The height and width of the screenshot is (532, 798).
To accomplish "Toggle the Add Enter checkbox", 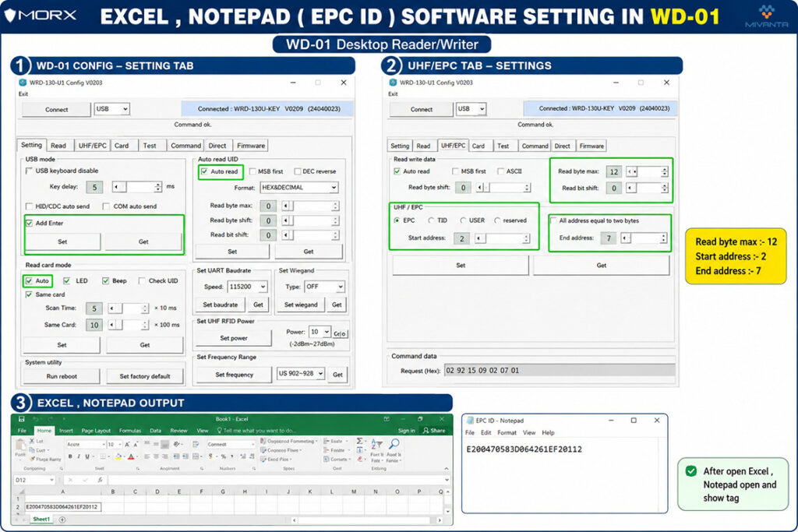I will pyautogui.click(x=29, y=223).
